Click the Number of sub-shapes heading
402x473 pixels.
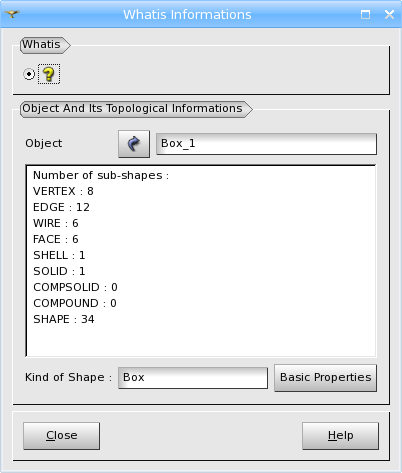[101, 175]
